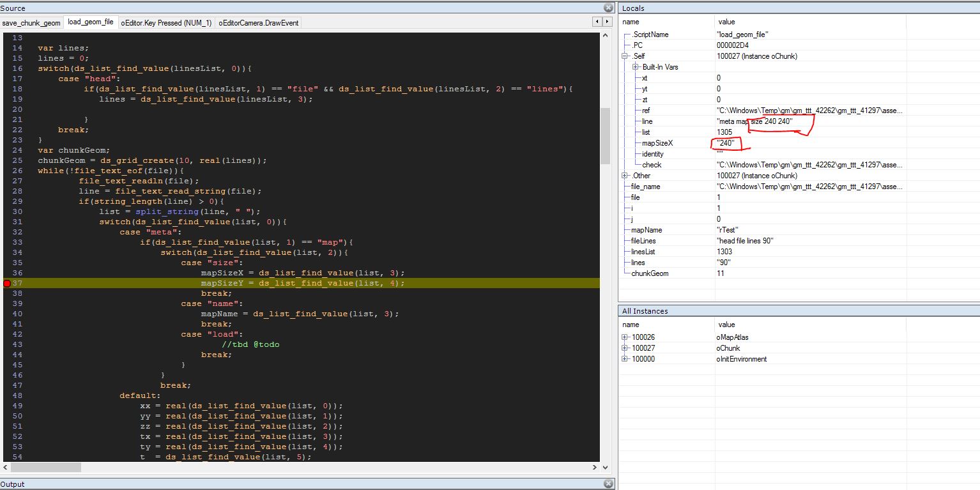Viewport: 980px width, 490px height.
Task: Expand instance 100027 oChunk
Action: coord(625,348)
